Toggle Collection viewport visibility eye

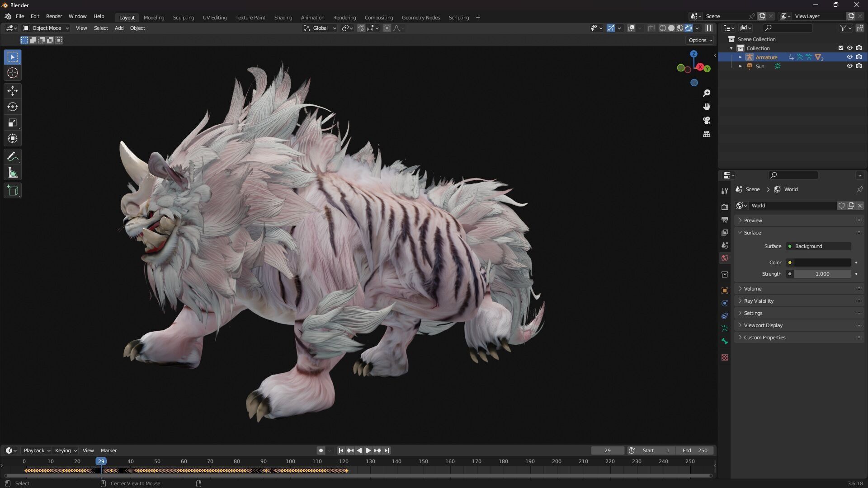(x=849, y=48)
